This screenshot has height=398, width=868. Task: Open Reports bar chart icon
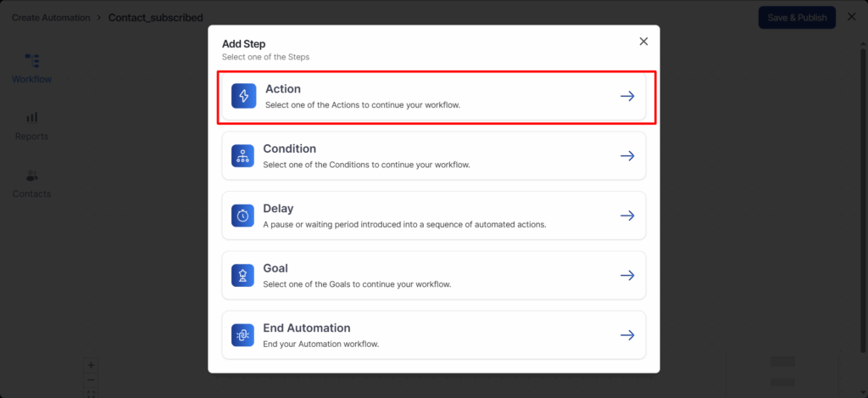pos(32,118)
